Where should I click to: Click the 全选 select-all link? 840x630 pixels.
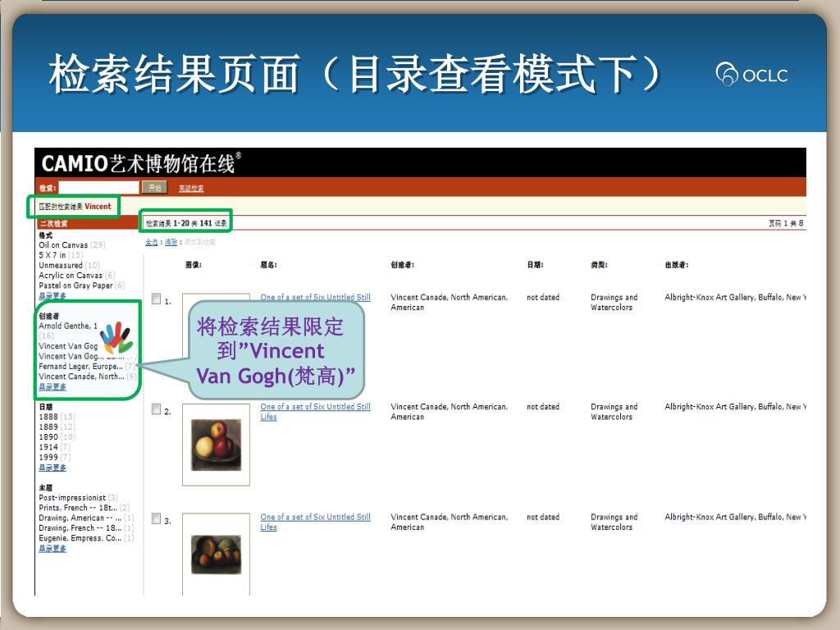(152, 242)
